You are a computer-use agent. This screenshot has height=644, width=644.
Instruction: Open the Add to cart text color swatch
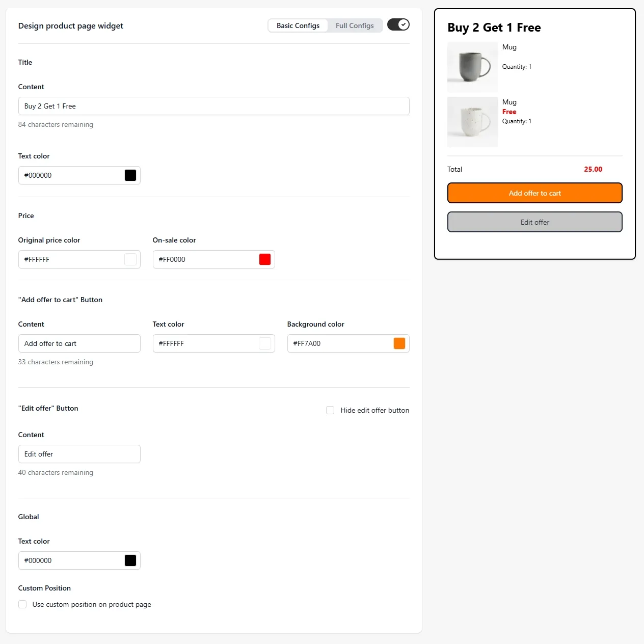click(265, 343)
